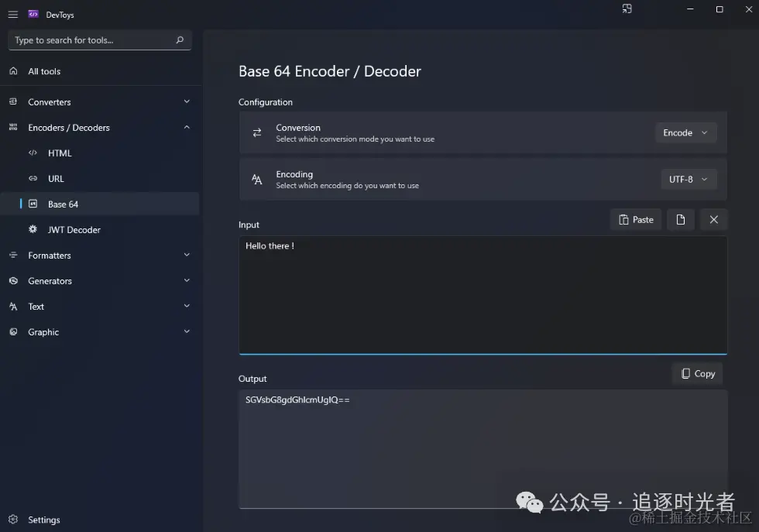Click 'Select which encoding do you want to use'
The width and height of the screenshot is (759, 532).
tap(348, 186)
